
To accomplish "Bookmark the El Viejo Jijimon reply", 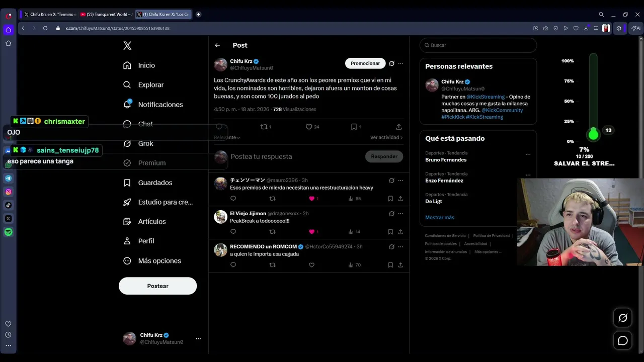I will [390, 232].
